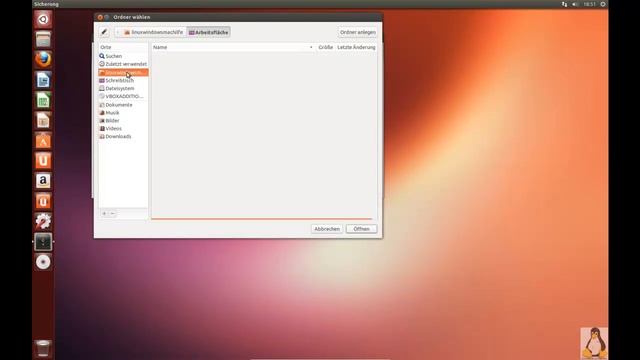
Task: Launch LibreOffice Calc from the launcher
Action: (x=43, y=100)
